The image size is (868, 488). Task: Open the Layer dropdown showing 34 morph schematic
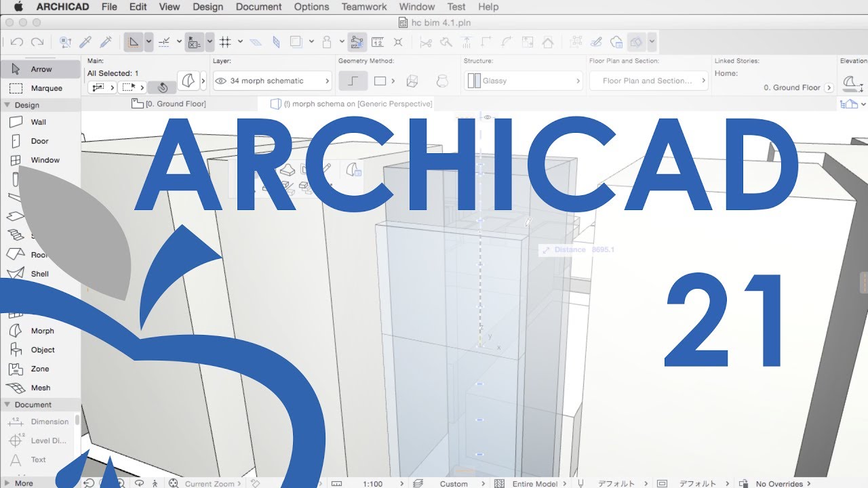pos(272,81)
